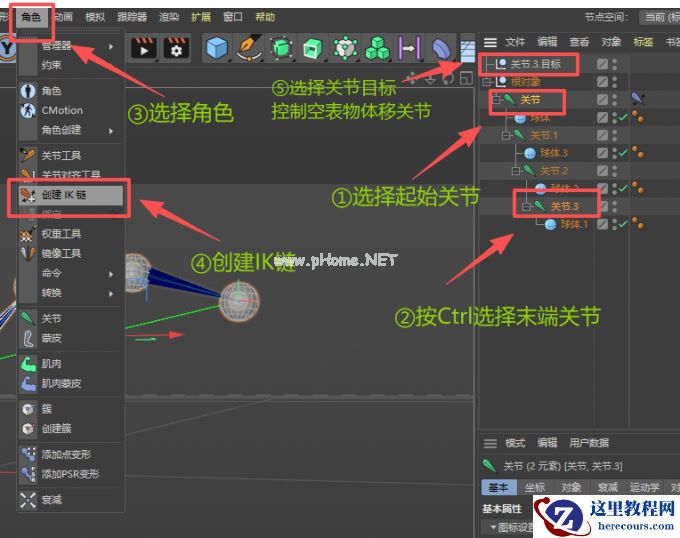
Task: Disable the green checkmark on 球体 row
Action: click(x=623, y=117)
